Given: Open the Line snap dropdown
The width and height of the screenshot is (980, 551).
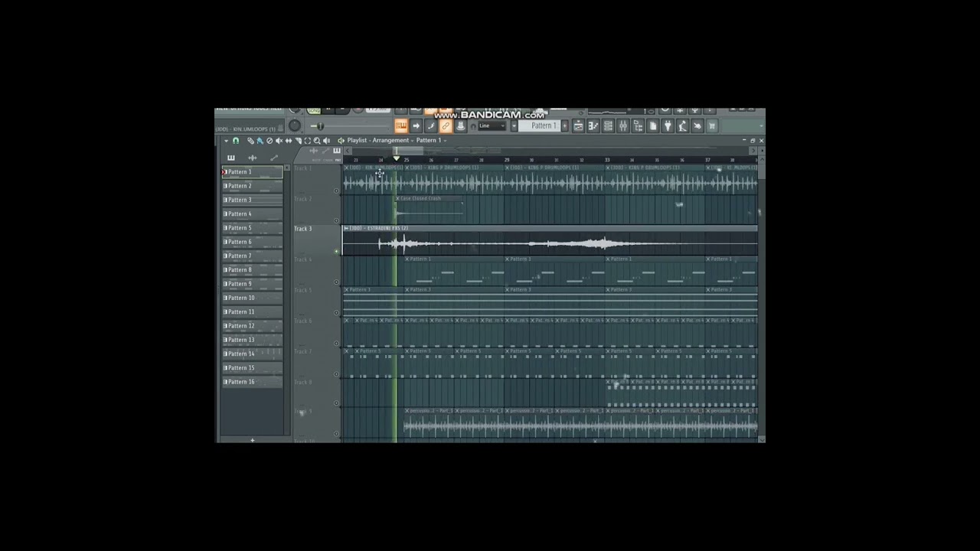Looking at the screenshot, I should (492, 126).
